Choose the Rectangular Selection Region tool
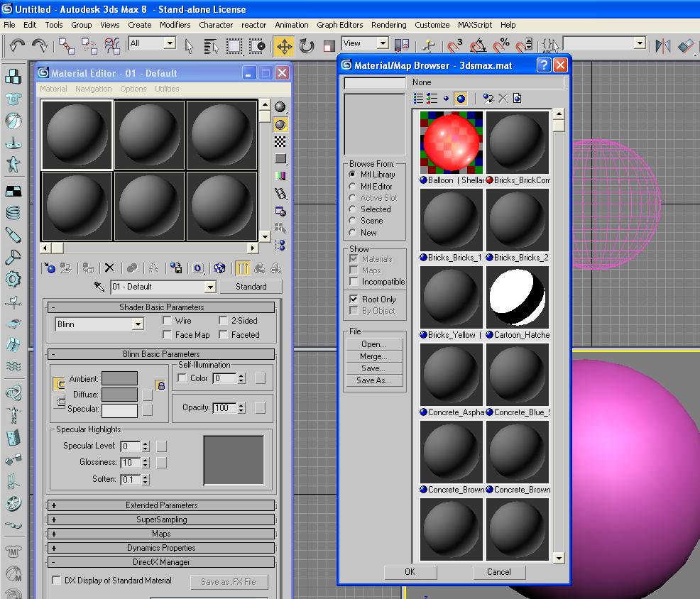Screen dimensions: 700x599 (x=234, y=45)
